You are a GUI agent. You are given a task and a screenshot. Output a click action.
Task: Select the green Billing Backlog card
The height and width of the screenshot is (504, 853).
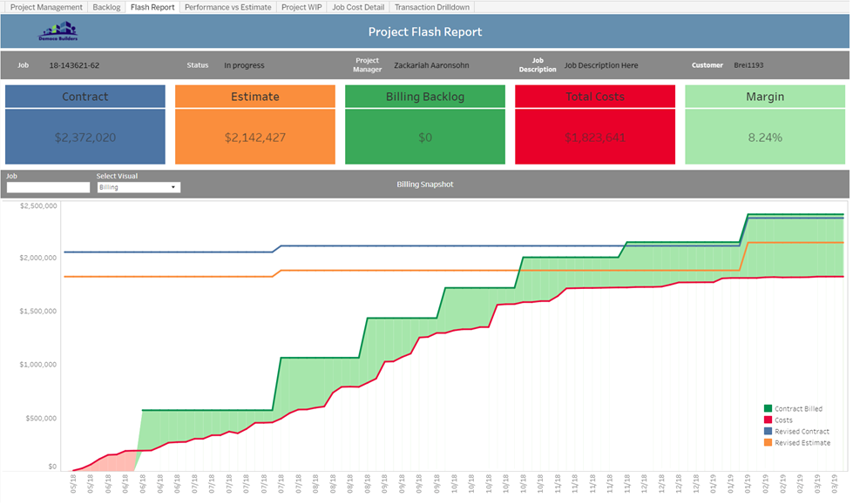[x=424, y=137]
